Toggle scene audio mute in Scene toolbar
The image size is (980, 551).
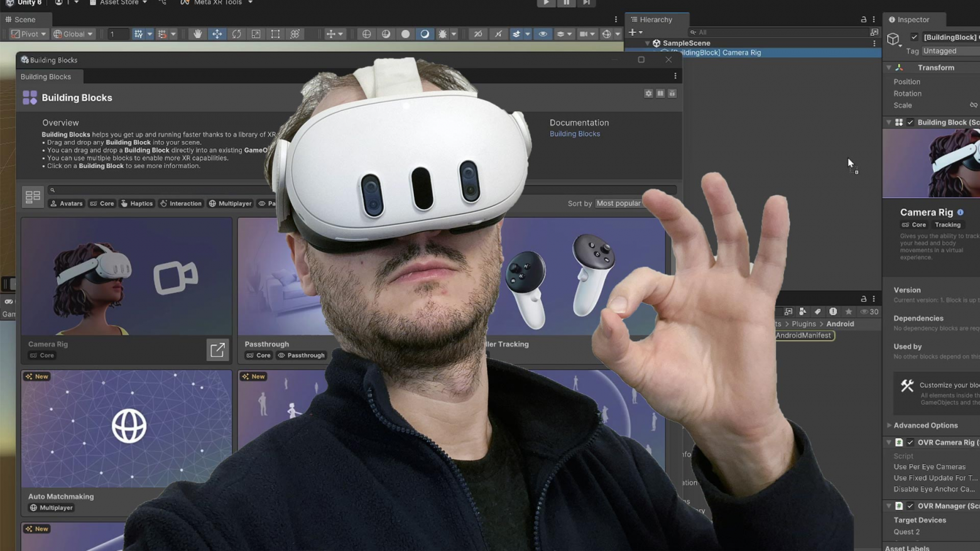tap(498, 34)
